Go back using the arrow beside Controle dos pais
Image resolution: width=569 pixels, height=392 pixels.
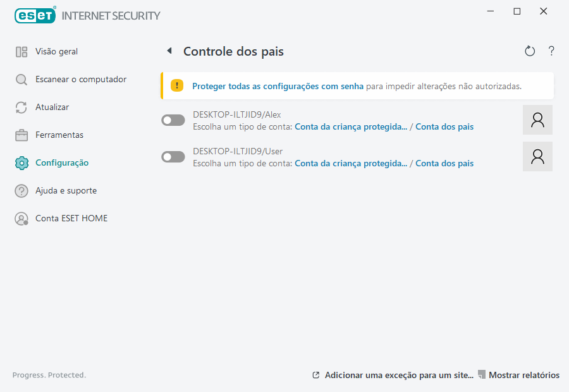coord(169,51)
